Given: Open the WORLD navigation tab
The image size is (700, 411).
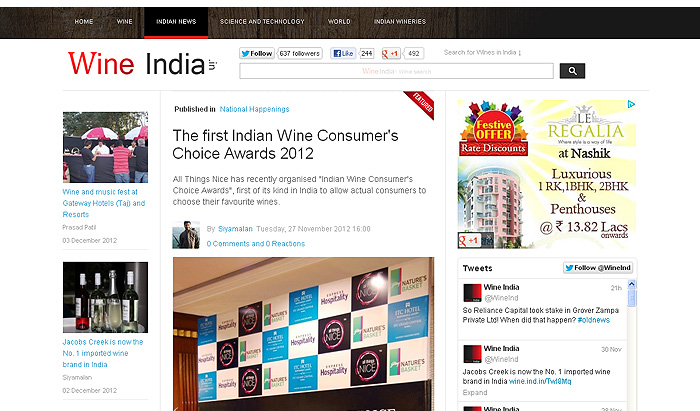Looking at the screenshot, I should 339,21.
